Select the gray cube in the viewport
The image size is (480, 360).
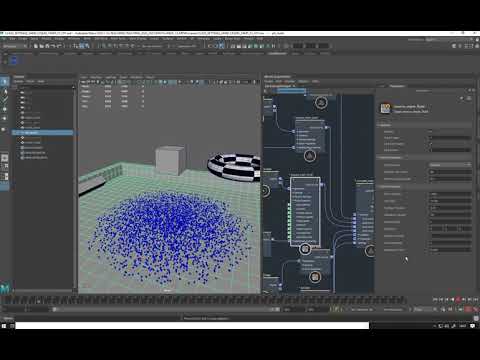coord(170,160)
